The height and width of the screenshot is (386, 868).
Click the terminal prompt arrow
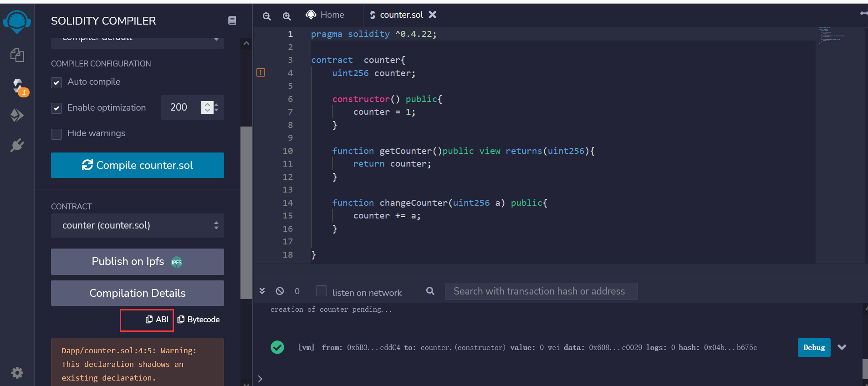(x=260, y=379)
